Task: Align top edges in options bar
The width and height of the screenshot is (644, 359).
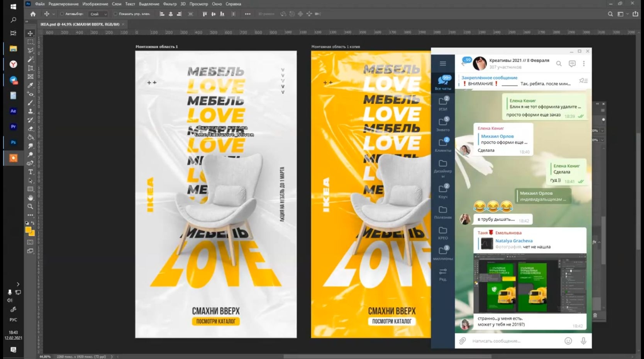Action: [205, 14]
